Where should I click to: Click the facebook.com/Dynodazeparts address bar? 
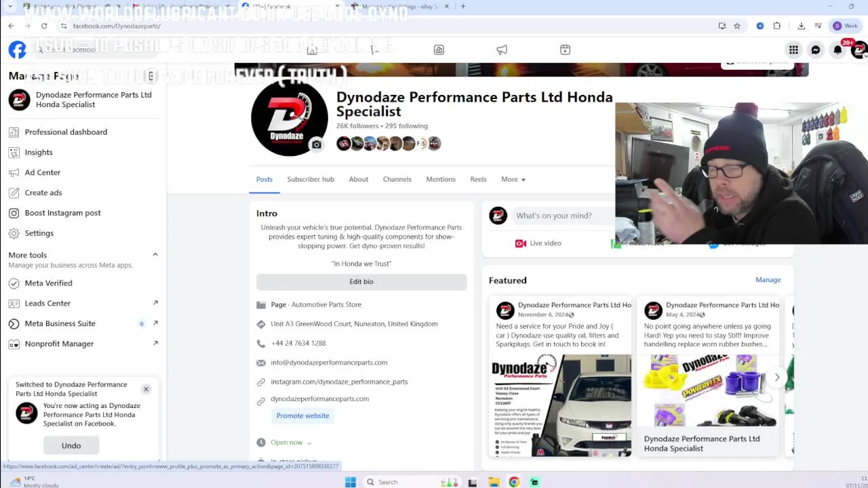point(117,26)
